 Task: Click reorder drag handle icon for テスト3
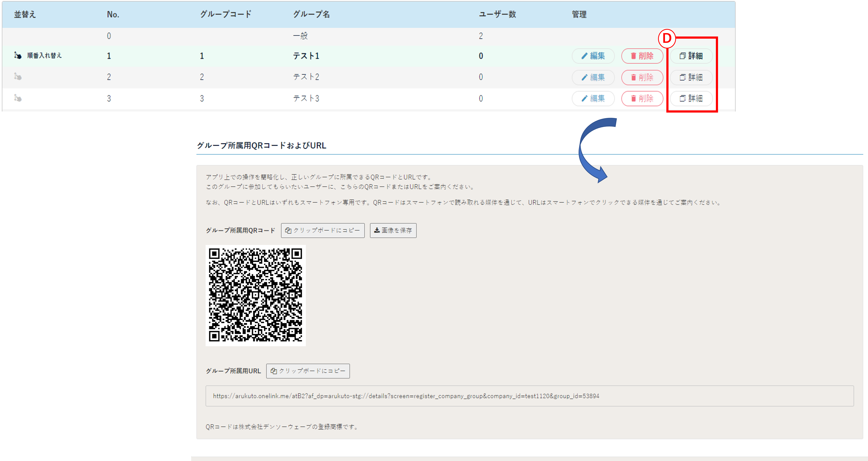pos(18,98)
